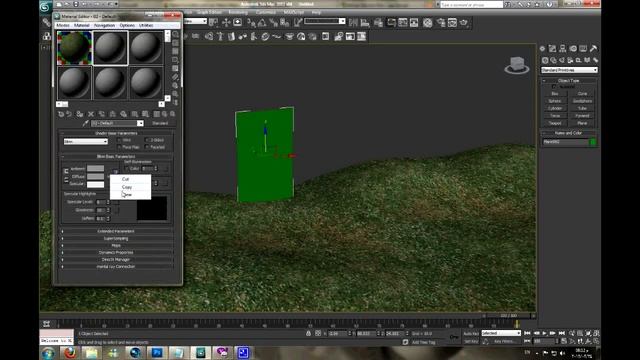Click Get Material icon in Material Editor
This screenshot has height=360, width=640.
[x=61, y=114]
